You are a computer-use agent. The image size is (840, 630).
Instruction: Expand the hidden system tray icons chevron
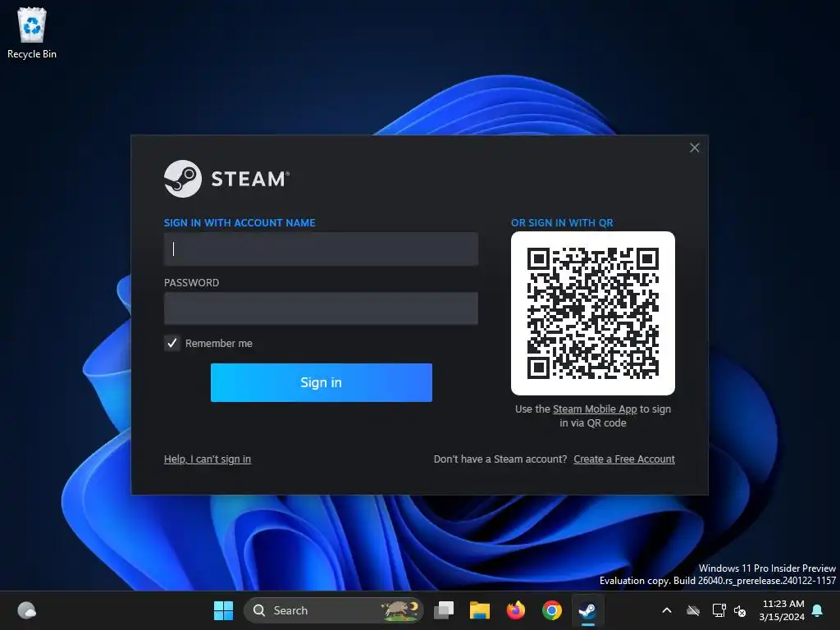click(667, 610)
